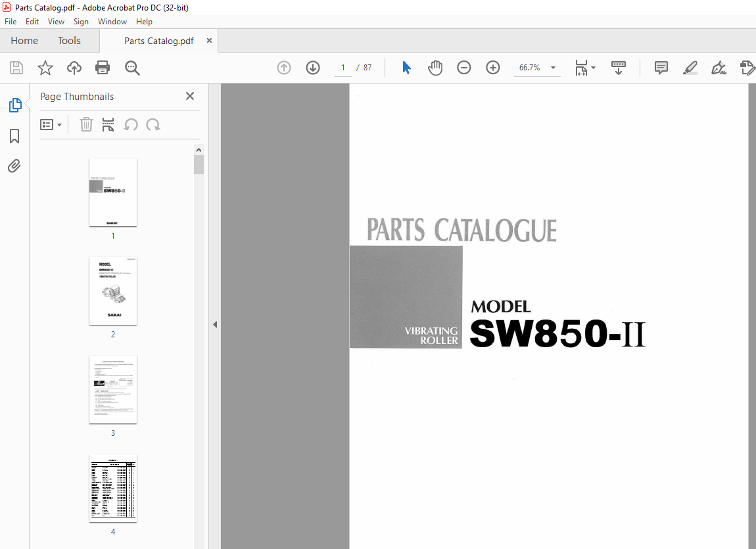Switch to the Home tab

24,41
